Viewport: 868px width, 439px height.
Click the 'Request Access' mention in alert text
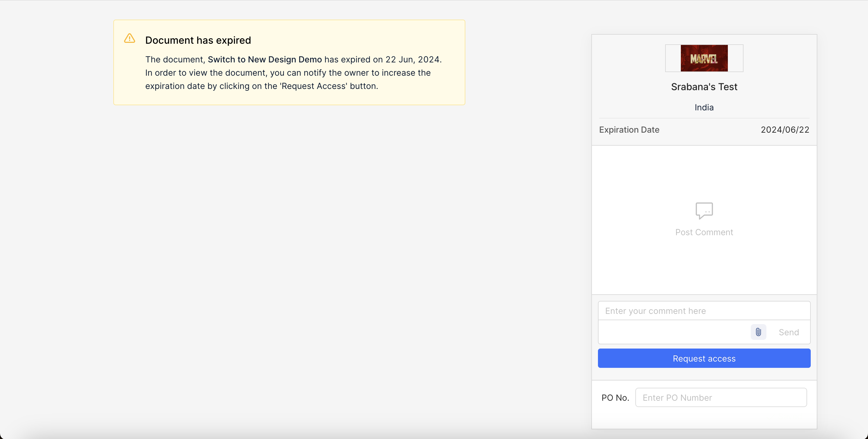click(x=313, y=86)
